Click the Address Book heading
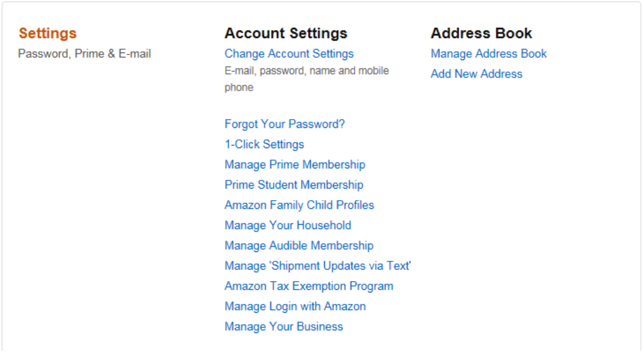This screenshot has width=644, height=352. [481, 34]
